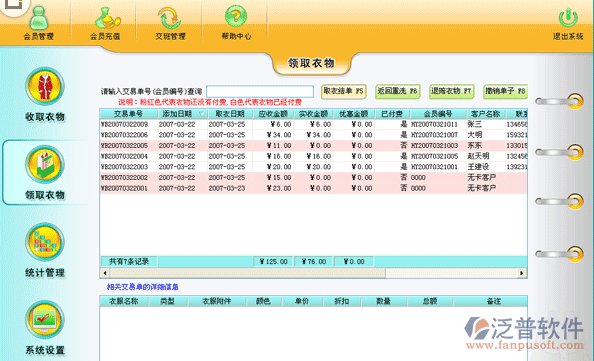Click the 交易单号 column header
Screen dimensions: 594x361
(x=129, y=114)
